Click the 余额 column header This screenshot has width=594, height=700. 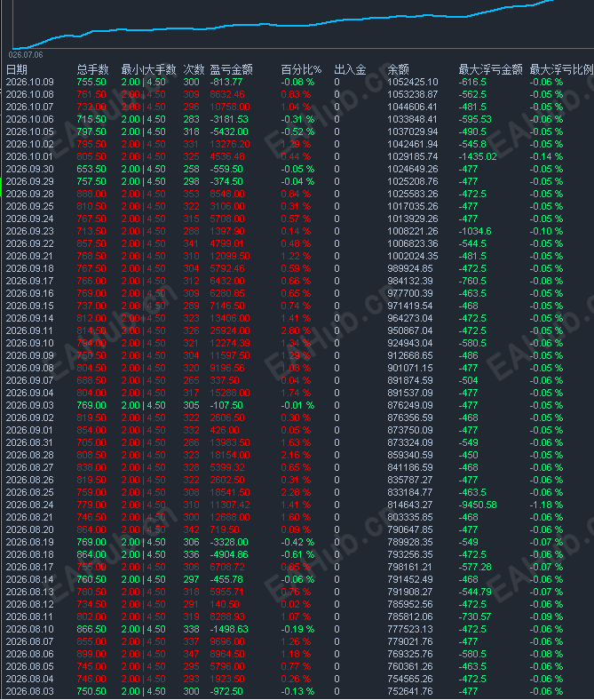398,69
